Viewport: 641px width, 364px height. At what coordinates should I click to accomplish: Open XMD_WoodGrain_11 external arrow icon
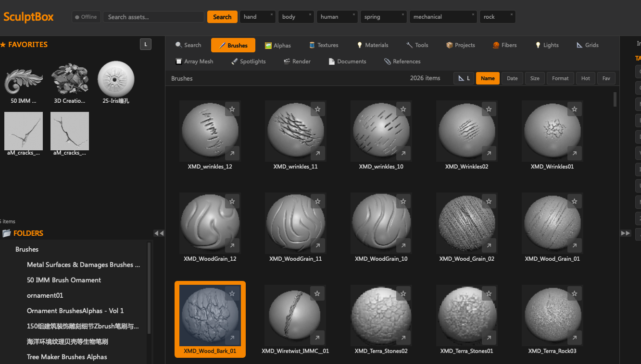click(x=317, y=245)
